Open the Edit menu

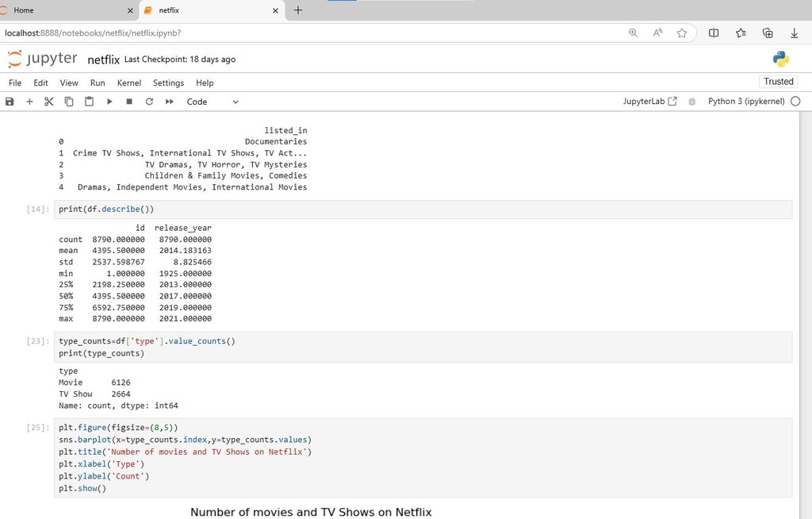pyautogui.click(x=41, y=83)
